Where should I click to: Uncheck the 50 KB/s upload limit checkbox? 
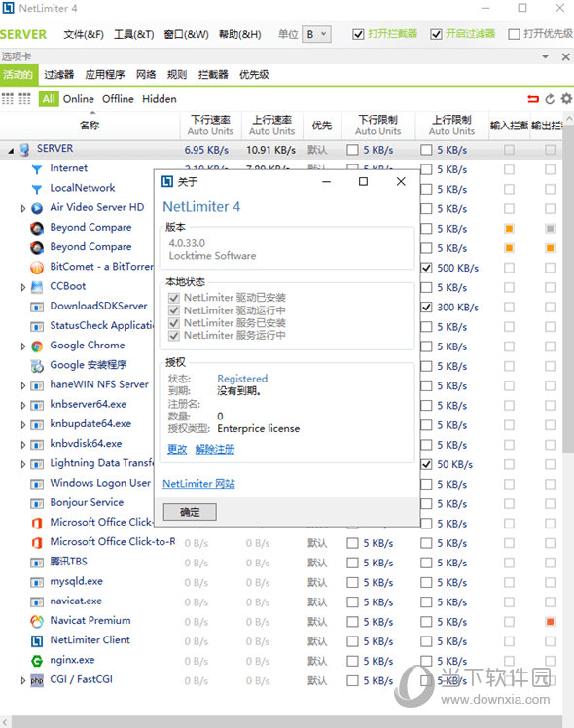(x=426, y=464)
